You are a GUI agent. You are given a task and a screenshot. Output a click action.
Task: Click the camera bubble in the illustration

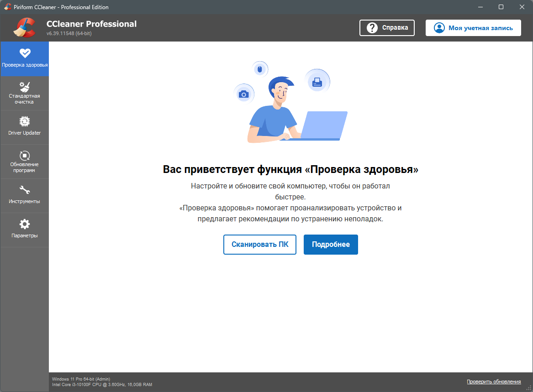pyautogui.click(x=244, y=94)
